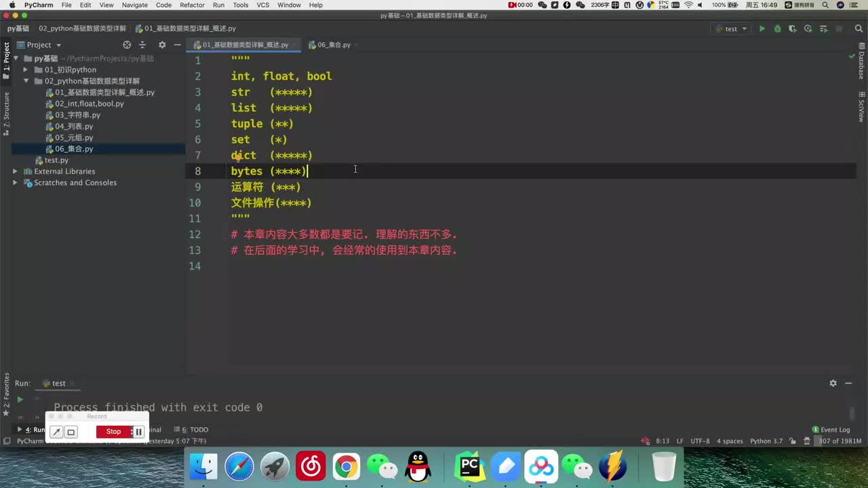868x488 pixels.
Task: Launch the profiler run icon
Action: tap(808, 28)
